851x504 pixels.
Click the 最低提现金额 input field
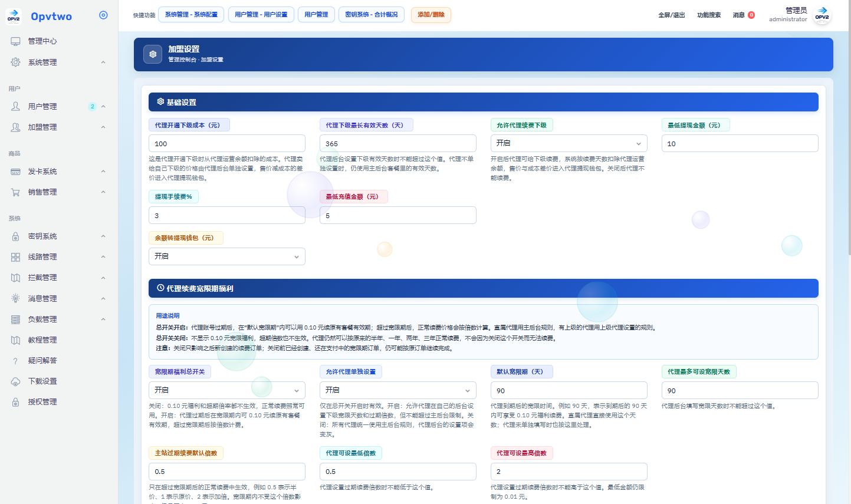click(x=740, y=143)
